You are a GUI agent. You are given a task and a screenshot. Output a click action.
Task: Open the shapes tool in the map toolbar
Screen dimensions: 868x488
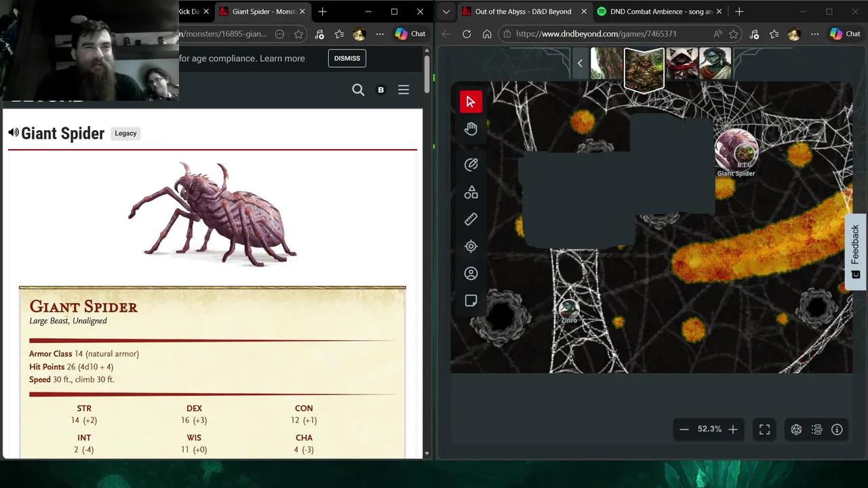tap(471, 192)
